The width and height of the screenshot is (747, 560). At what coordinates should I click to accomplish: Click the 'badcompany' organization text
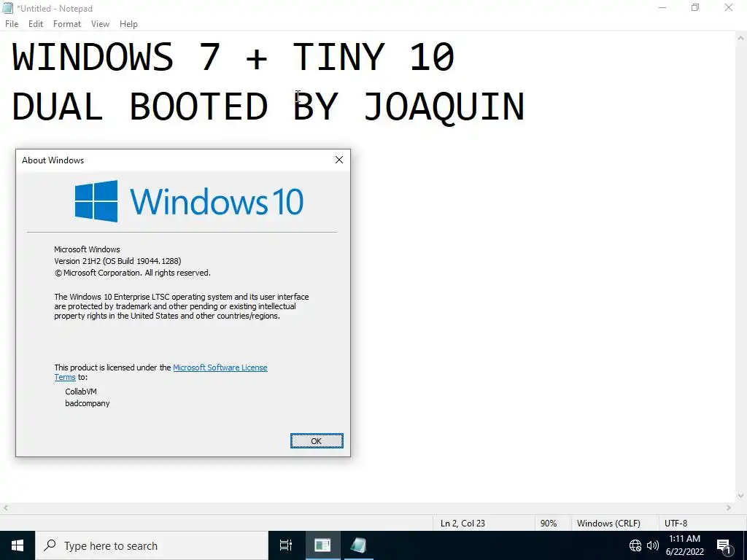click(88, 403)
